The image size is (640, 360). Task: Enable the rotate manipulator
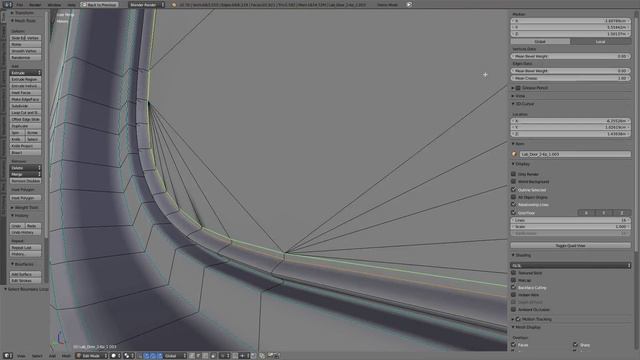153,356
